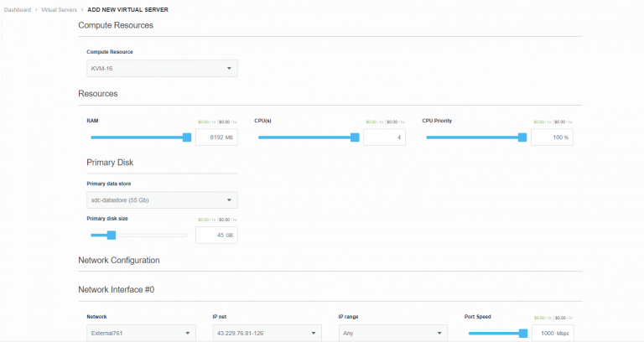Click the IP net label
Viewport: 644px width, 342px height.
(220, 317)
